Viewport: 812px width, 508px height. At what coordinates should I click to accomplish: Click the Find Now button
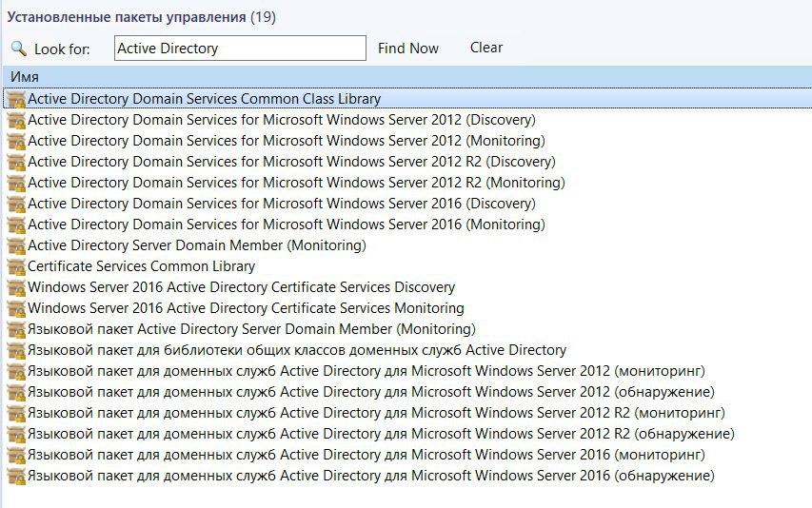tap(408, 49)
